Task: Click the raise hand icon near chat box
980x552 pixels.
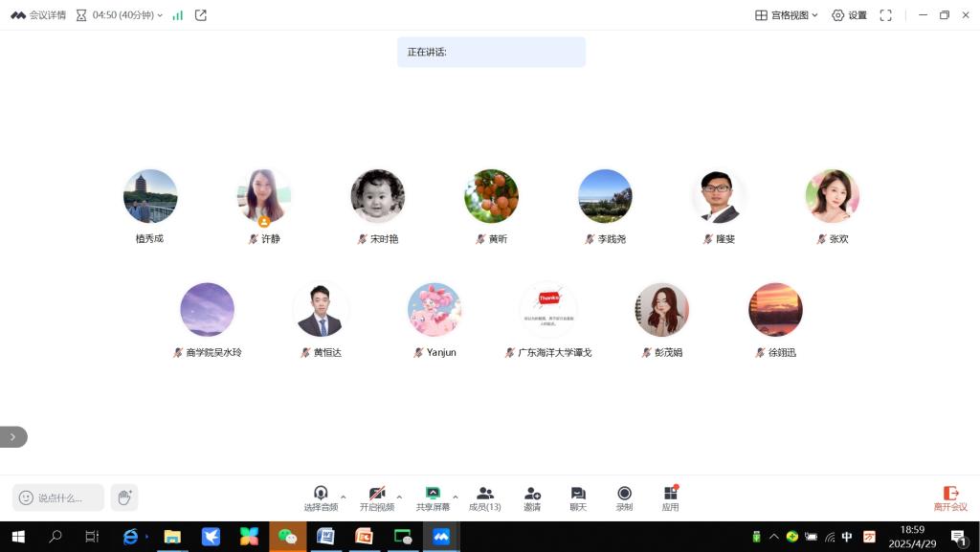Action: 123,497
